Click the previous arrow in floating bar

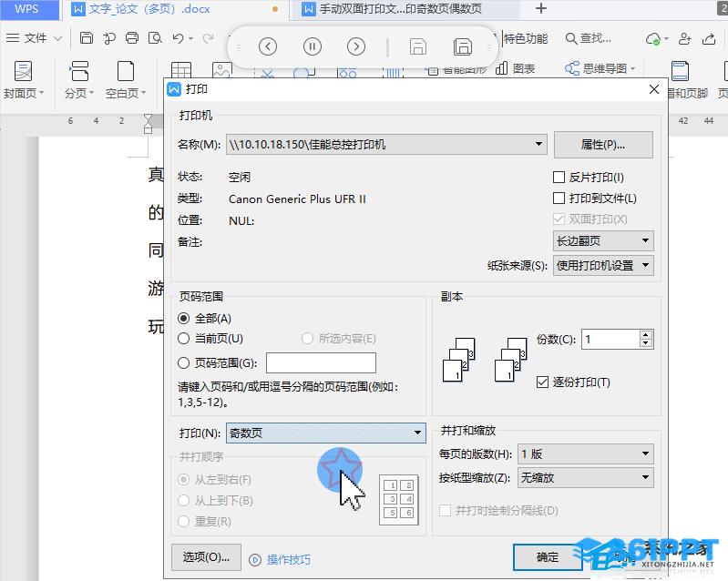[x=268, y=46]
